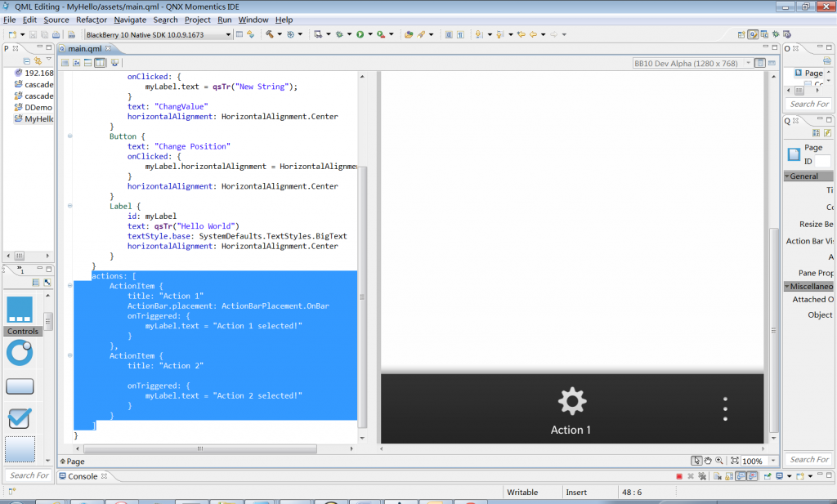This screenshot has width=837, height=504.
Task: Collapse the first ActionItem code block
Action: pyautogui.click(x=69, y=286)
